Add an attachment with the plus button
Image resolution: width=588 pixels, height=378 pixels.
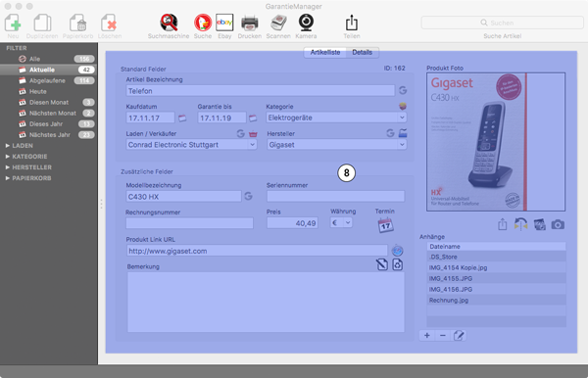426,335
